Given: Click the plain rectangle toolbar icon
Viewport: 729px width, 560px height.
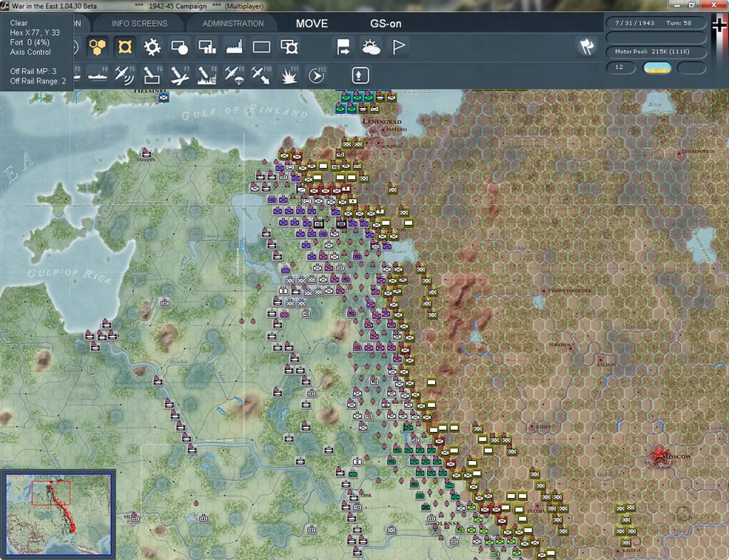Looking at the screenshot, I should (x=261, y=47).
